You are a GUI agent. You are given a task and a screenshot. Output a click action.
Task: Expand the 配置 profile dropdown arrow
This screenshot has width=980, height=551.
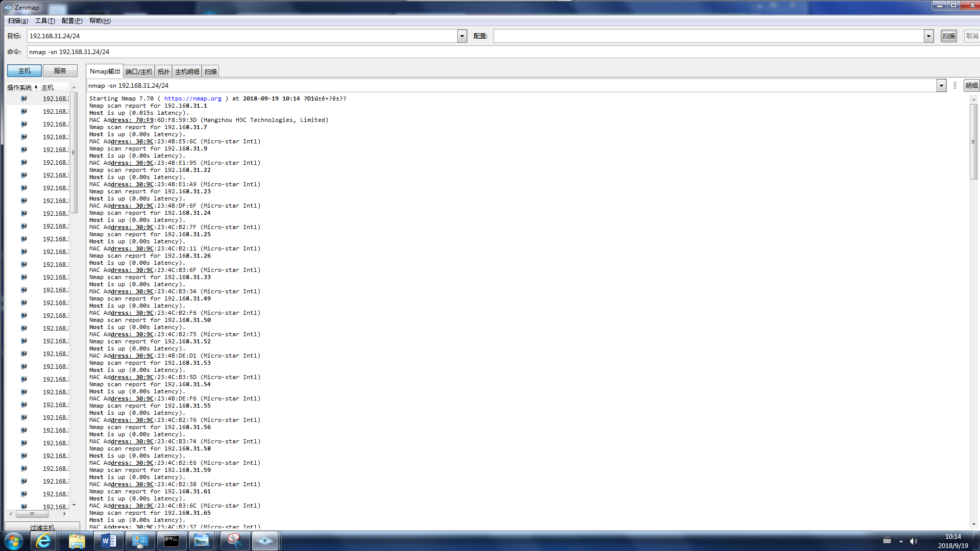(x=928, y=36)
